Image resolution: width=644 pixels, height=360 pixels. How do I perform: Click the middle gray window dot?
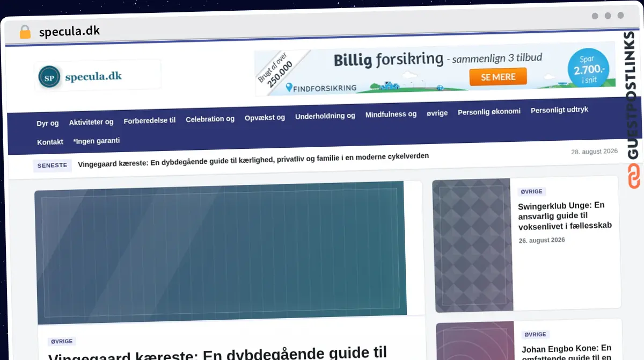click(608, 16)
